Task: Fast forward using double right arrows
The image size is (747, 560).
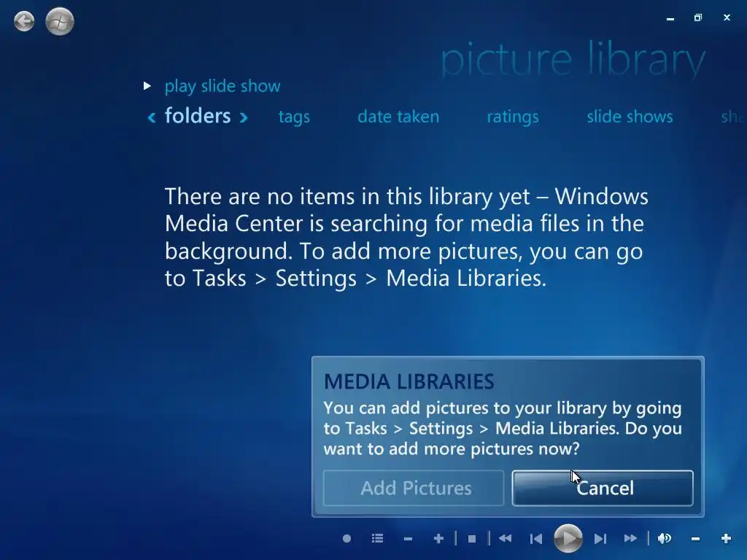Action: pos(630,539)
